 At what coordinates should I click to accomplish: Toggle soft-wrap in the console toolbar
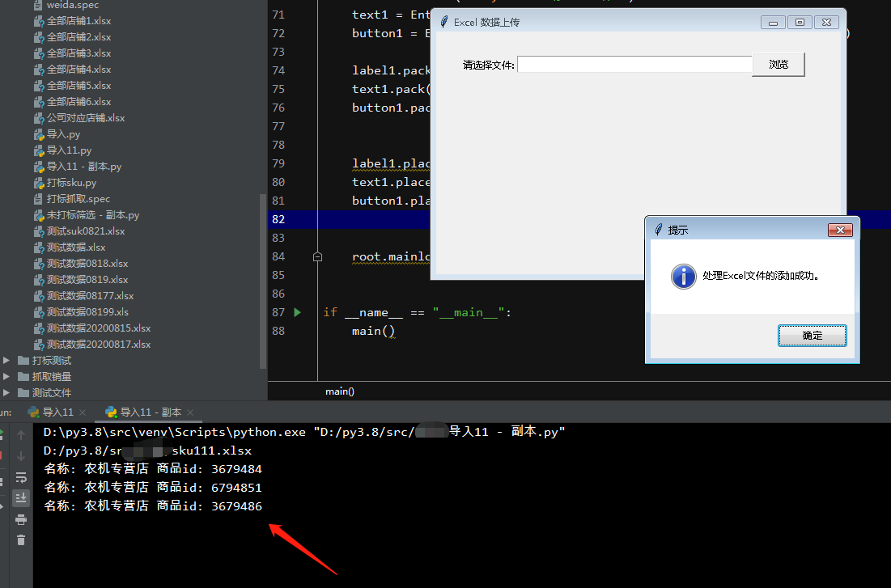21,477
